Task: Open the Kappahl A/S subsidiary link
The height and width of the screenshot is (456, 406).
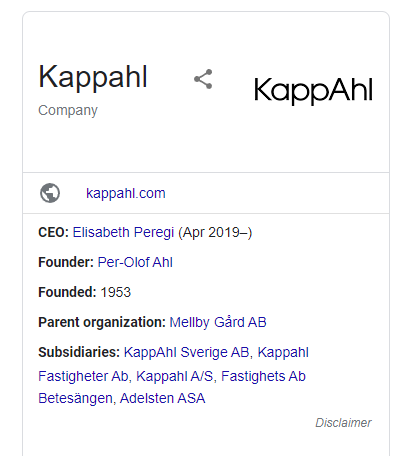Action: [x=175, y=376]
